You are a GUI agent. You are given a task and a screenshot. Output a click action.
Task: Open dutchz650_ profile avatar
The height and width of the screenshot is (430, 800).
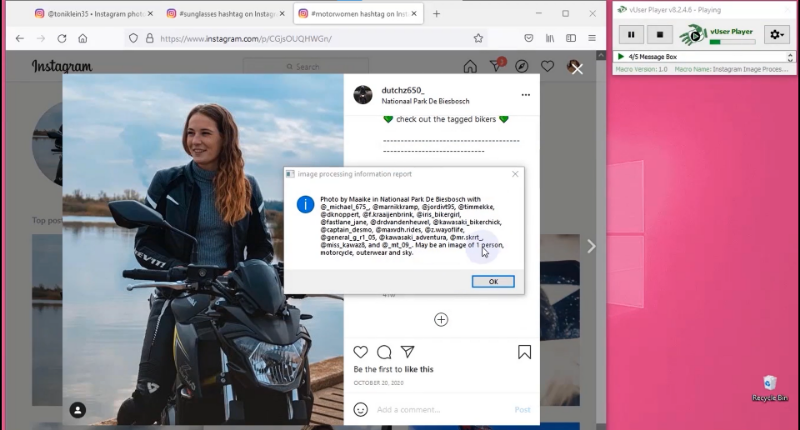[363, 95]
